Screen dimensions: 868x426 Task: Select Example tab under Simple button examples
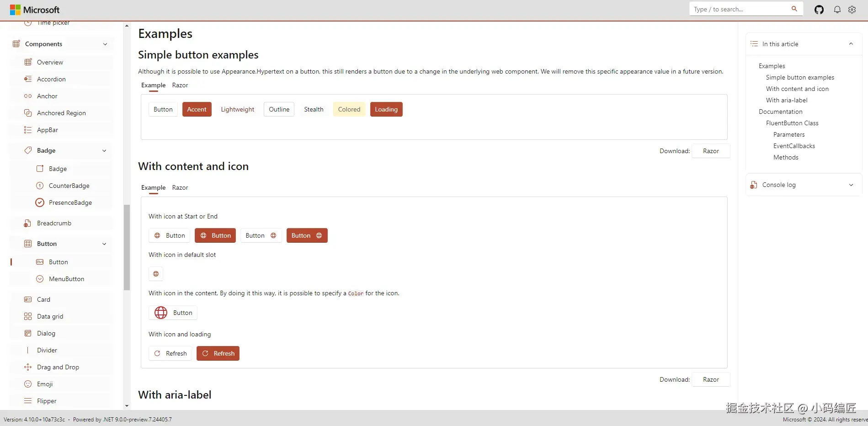[x=153, y=85]
